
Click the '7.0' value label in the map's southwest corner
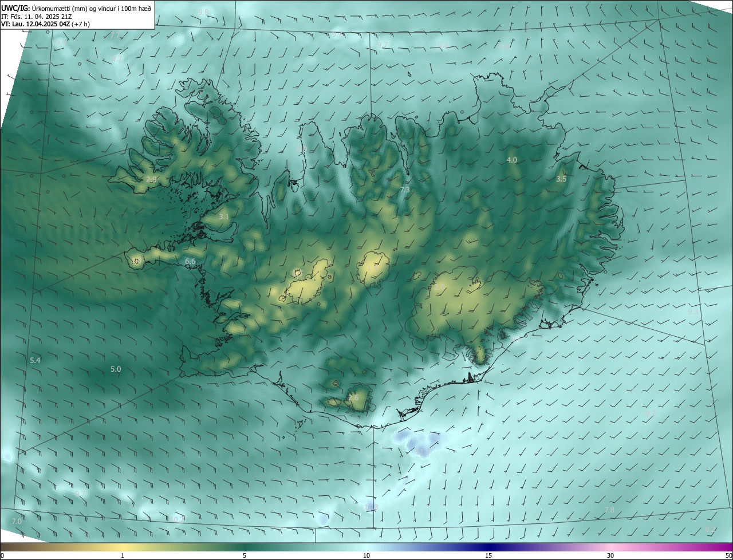tap(17, 521)
